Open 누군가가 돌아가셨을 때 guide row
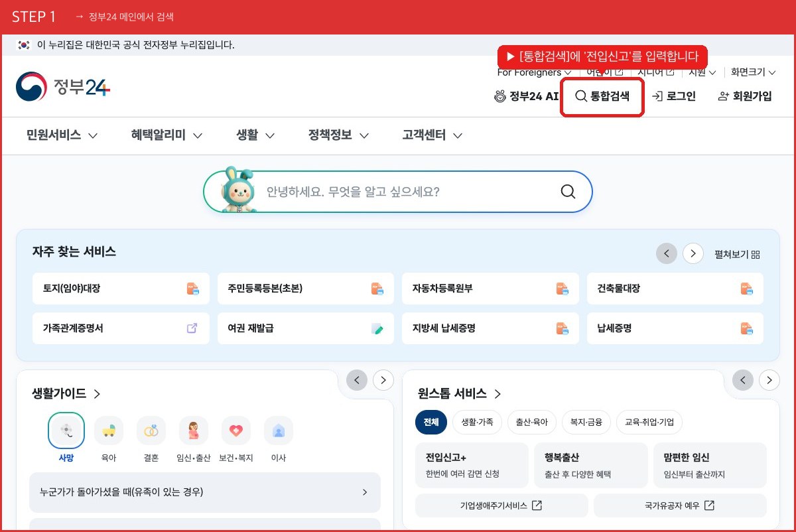796x532 pixels. (205, 492)
